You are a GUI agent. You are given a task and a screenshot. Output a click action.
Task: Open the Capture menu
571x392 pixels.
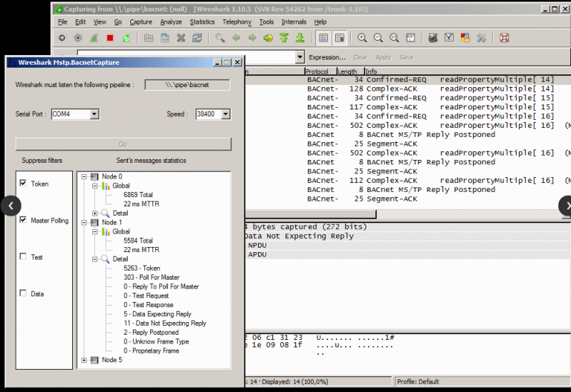(141, 22)
